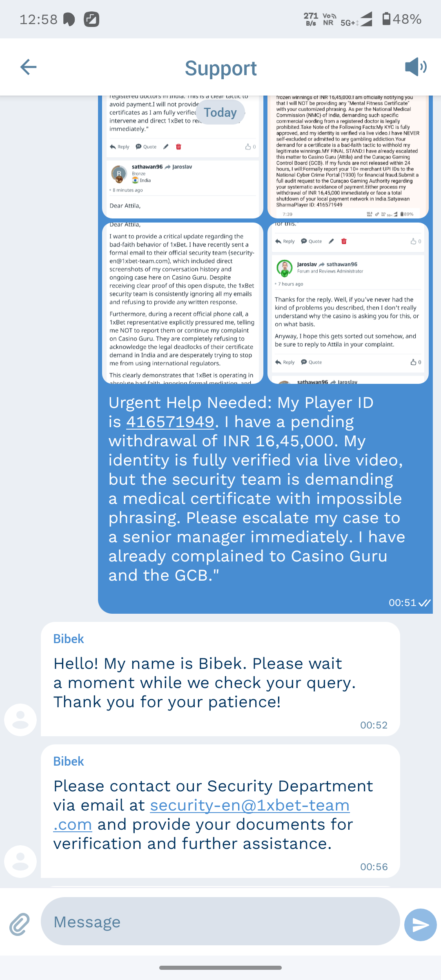Tap the back arrow in Support header
The height and width of the screenshot is (980, 441).
28,67
